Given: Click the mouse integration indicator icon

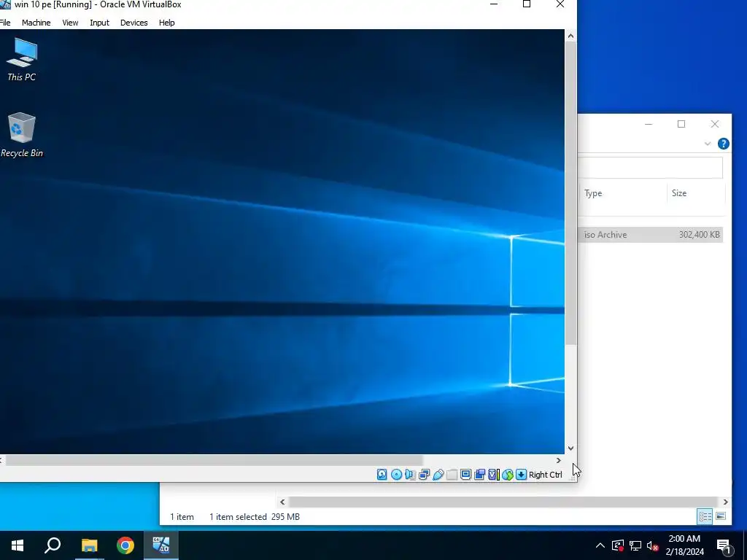Looking at the screenshot, I should (x=508, y=474).
